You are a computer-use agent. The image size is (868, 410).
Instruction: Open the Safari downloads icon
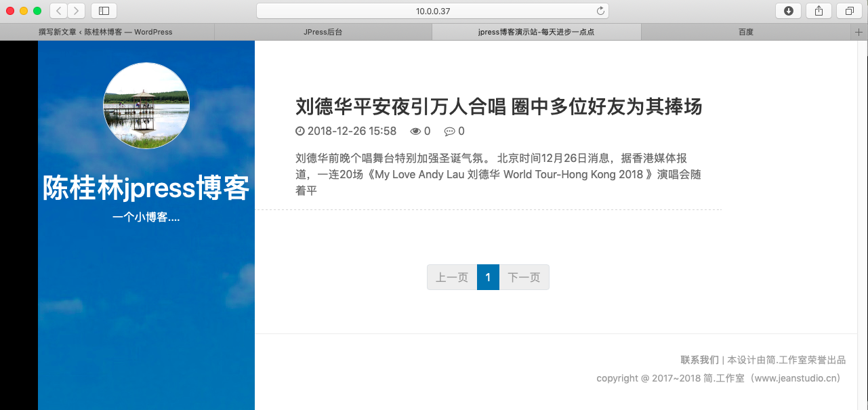pyautogui.click(x=788, y=11)
